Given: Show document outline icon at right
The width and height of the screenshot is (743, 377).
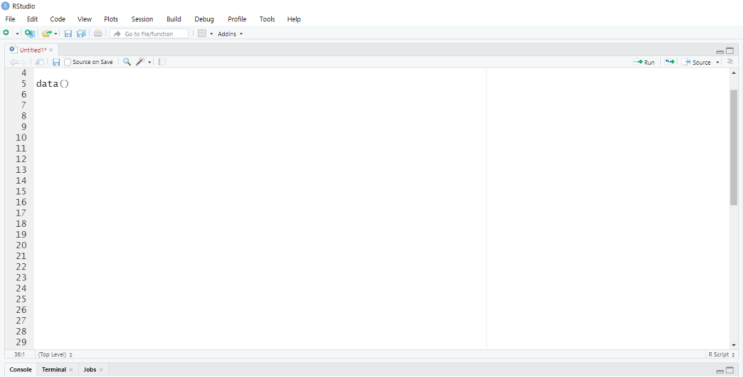Looking at the screenshot, I should 730,62.
